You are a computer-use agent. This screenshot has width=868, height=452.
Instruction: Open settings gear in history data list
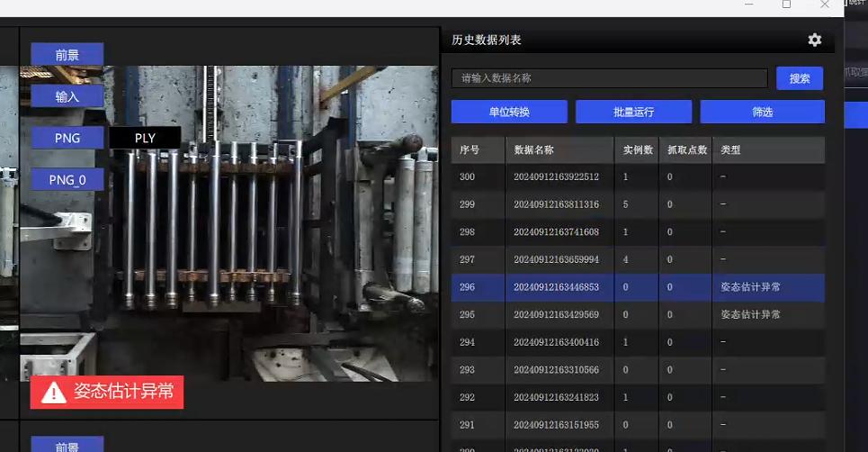pos(814,40)
